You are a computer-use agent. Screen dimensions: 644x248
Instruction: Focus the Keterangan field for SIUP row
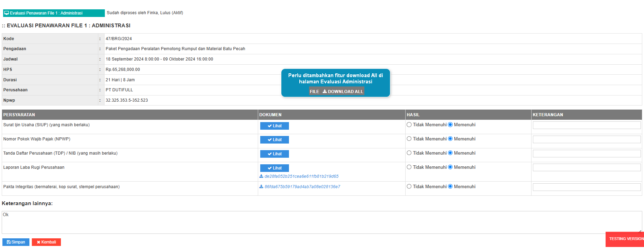(x=586, y=125)
